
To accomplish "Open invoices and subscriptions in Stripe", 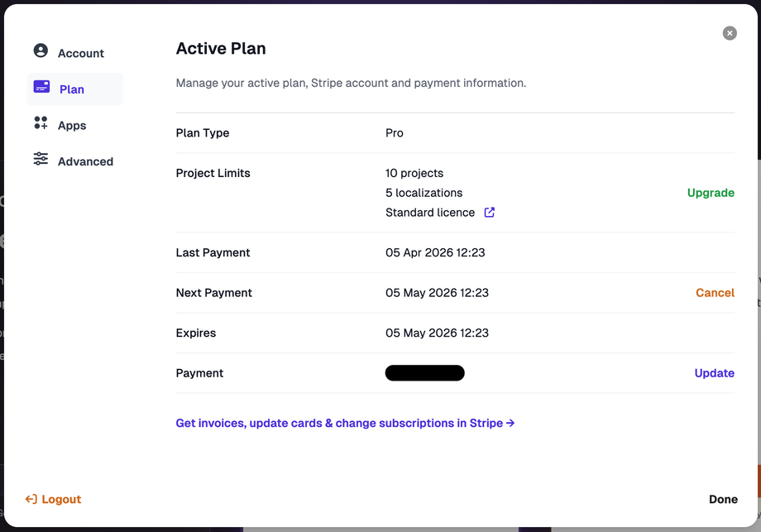I will [345, 423].
